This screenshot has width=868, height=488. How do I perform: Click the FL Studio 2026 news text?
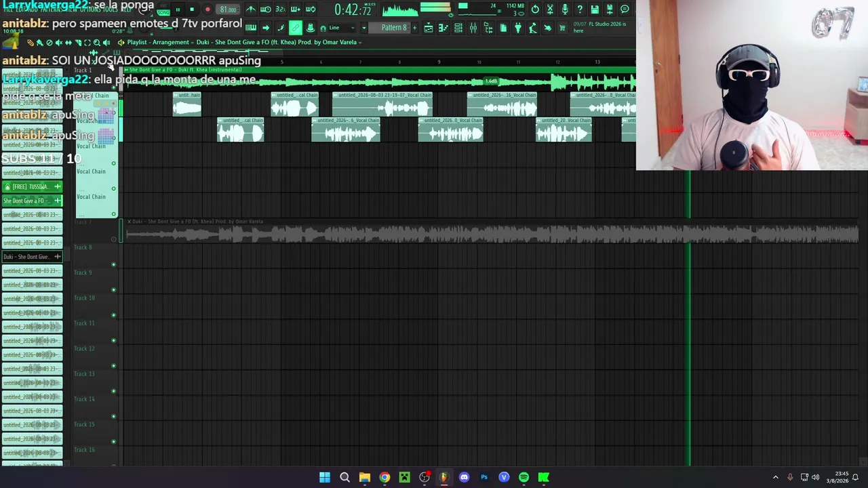(599, 27)
